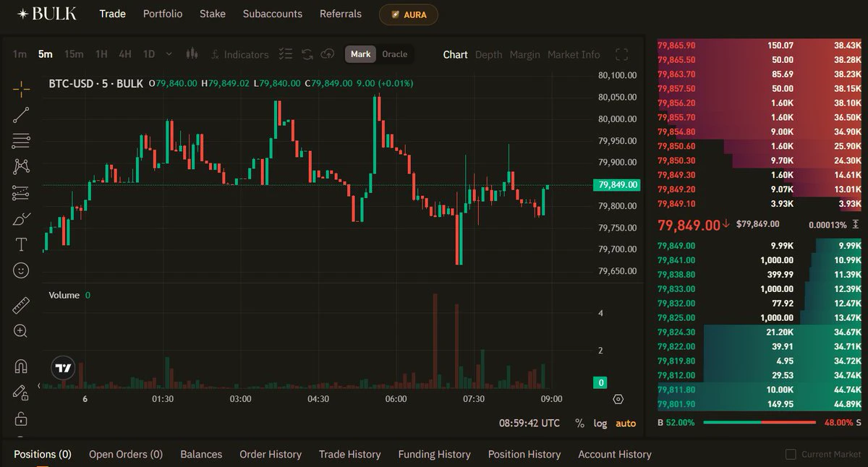Select the trend line drawing tool
Image resolution: width=868 pixels, height=467 pixels.
[x=21, y=114]
